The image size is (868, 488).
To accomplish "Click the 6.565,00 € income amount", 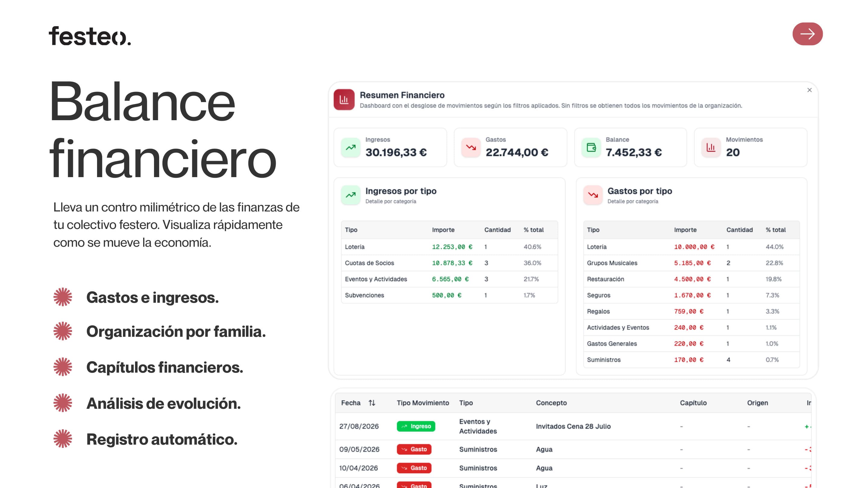I will (450, 279).
